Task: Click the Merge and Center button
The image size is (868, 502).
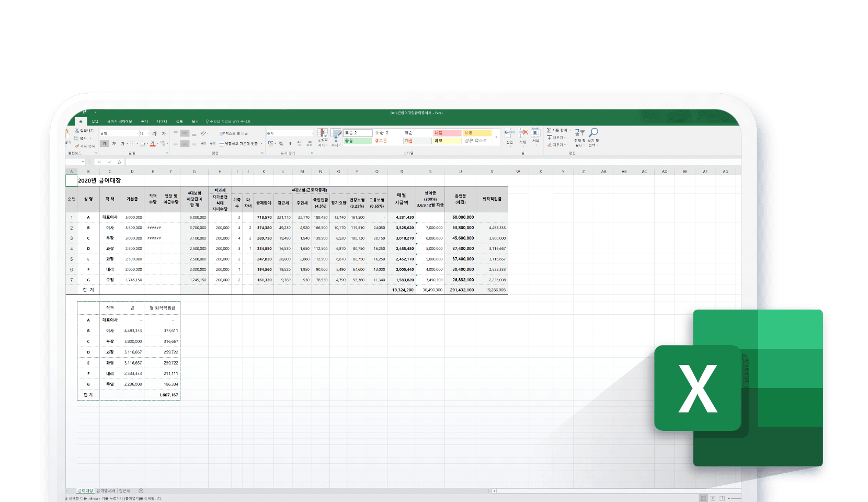Action: pos(241,143)
